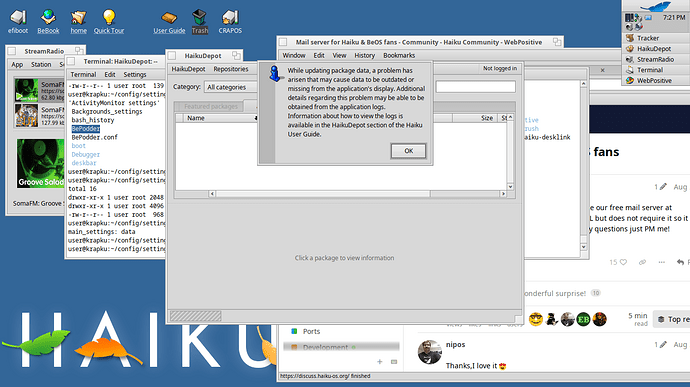Image resolution: width=690 pixels, height=387 pixels.
Task: Click the reply arrow icon on first post
Action: [680, 262]
